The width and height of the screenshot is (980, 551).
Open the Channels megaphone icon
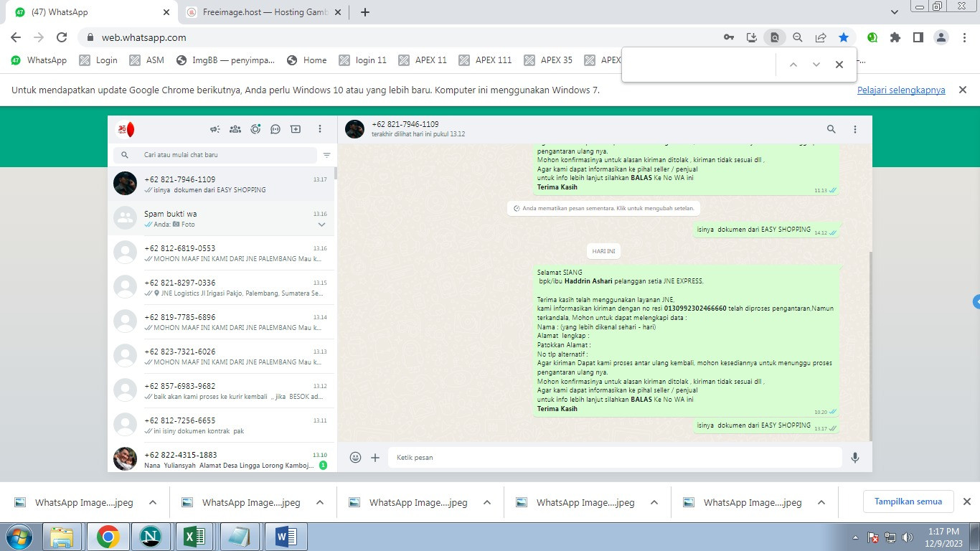215,129
